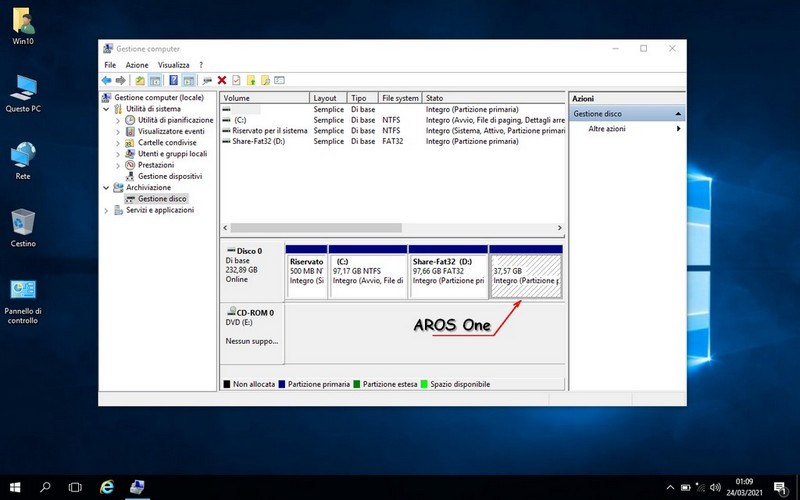Open the Visualizza menu
The height and width of the screenshot is (500, 800).
click(173, 65)
